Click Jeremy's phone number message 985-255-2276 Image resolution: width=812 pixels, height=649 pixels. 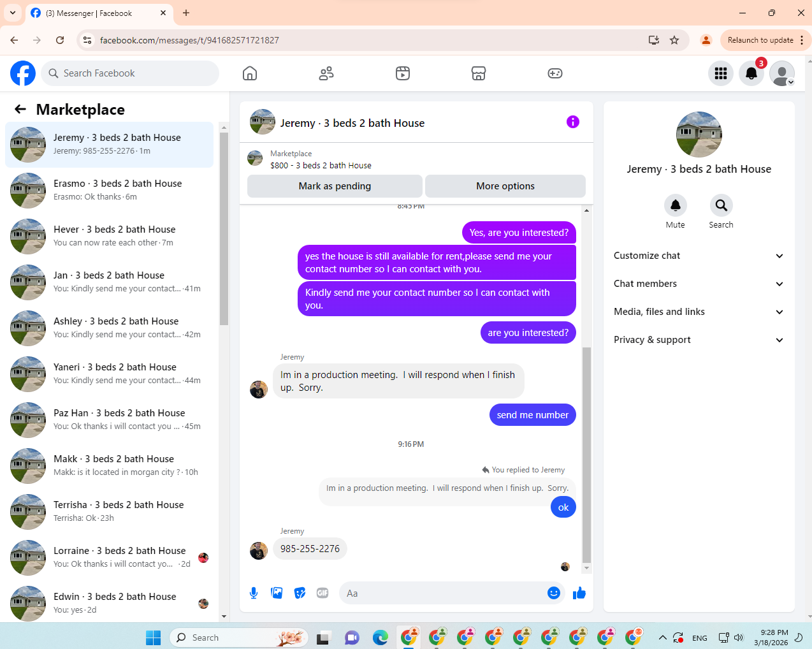point(310,549)
